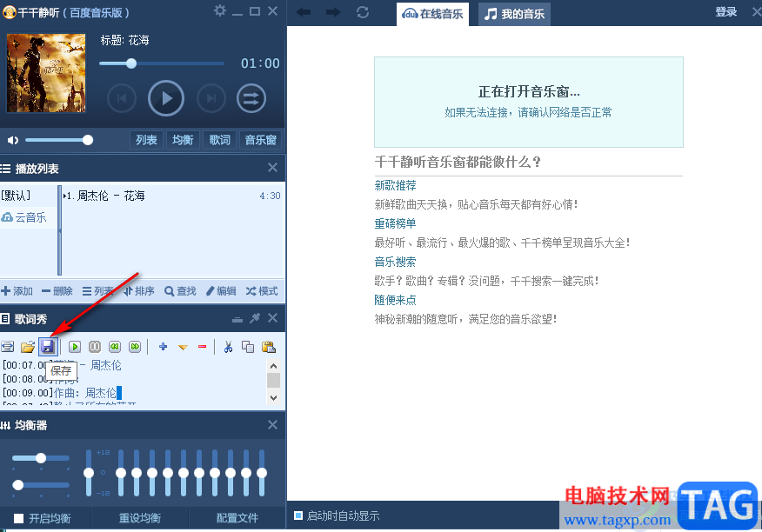Go forward in the music browser
The height and width of the screenshot is (532, 762).
click(x=333, y=12)
